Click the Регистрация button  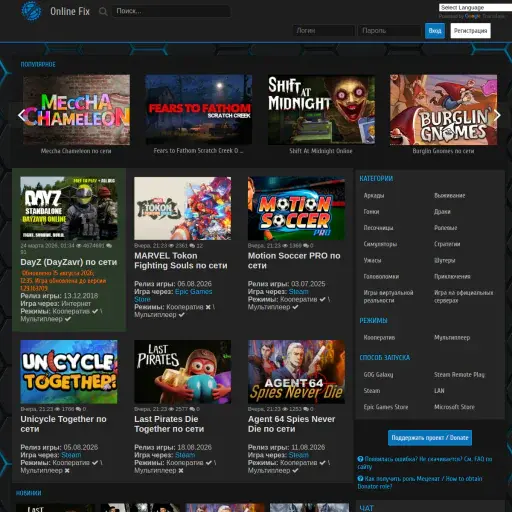[x=470, y=31]
